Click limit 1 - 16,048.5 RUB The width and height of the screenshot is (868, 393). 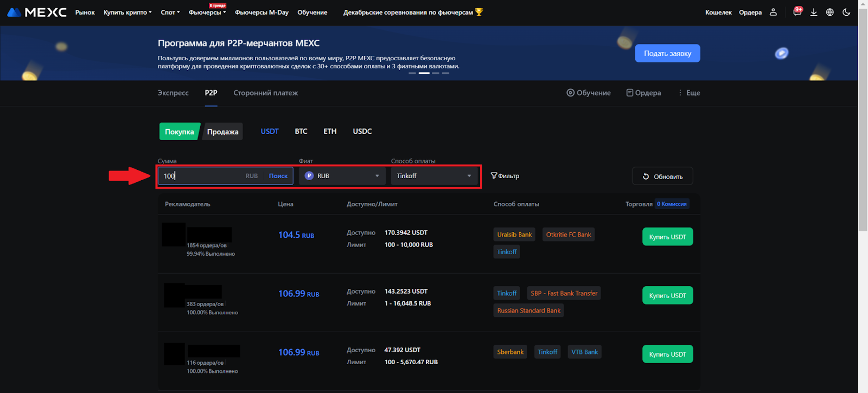pos(408,303)
